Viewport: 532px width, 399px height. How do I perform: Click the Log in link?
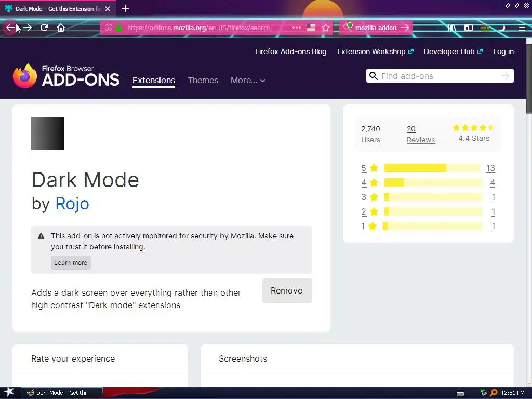click(503, 51)
